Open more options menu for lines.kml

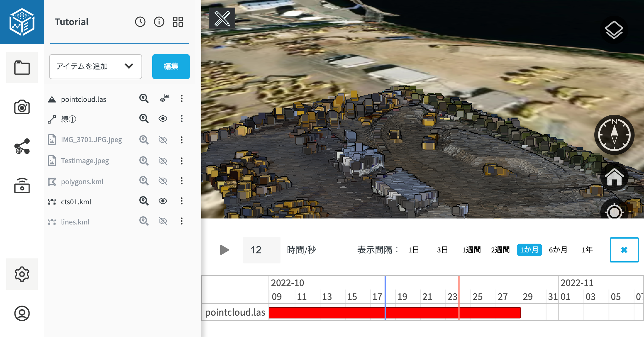point(182,221)
